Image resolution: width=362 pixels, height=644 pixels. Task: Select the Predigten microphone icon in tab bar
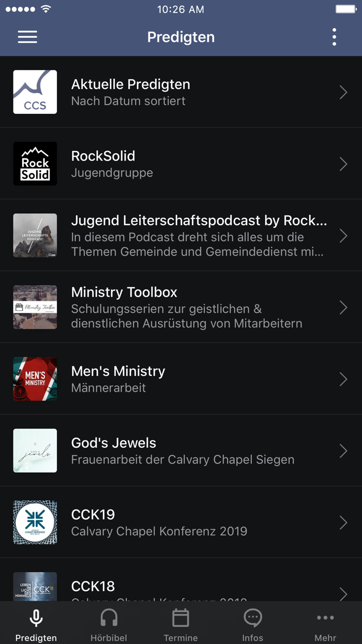tap(36, 617)
